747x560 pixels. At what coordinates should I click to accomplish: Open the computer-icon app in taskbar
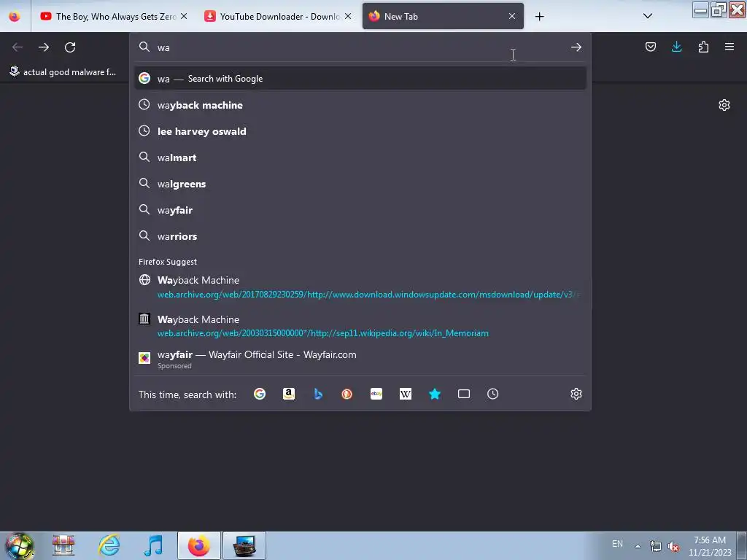244,545
